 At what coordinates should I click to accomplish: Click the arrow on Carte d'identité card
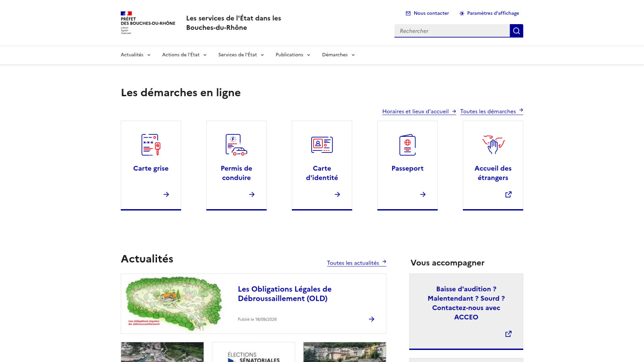point(337,194)
